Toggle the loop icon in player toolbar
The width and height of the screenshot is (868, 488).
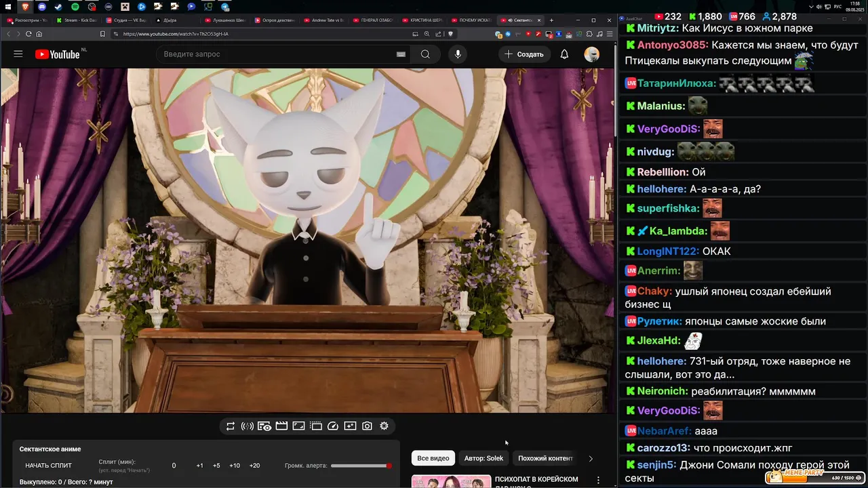[231, 426]
